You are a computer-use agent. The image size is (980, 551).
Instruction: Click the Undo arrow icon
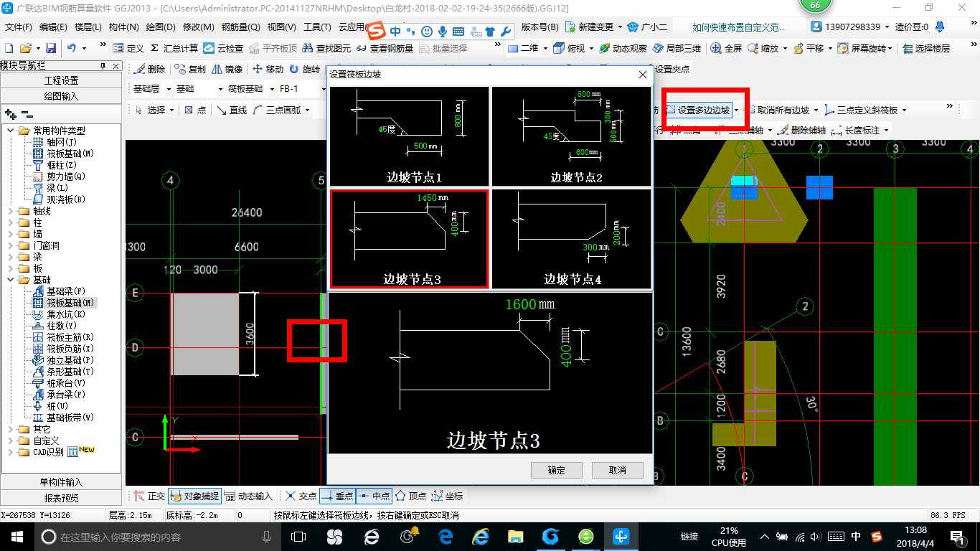coord(72,48)
